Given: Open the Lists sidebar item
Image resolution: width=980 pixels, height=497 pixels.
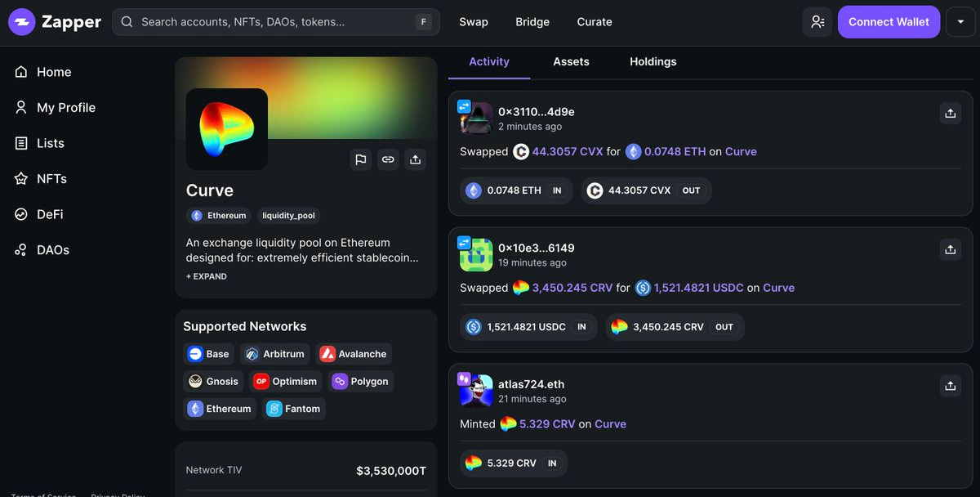Looking at the screenshot, I should [40, 143].
